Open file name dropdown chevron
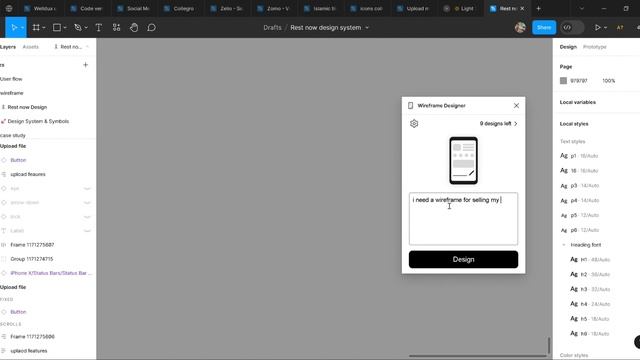The height and width of the screenshot is (360, 640). click(x=367, y=27)
